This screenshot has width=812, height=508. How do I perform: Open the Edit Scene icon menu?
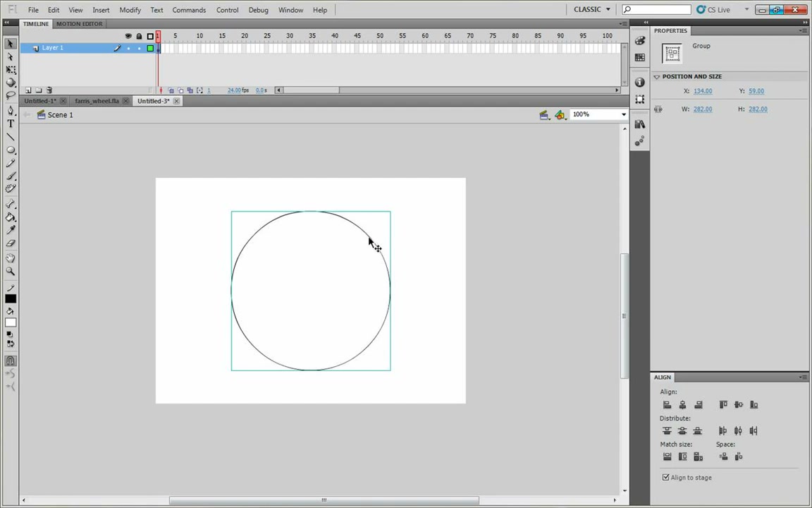coord(543,115)
